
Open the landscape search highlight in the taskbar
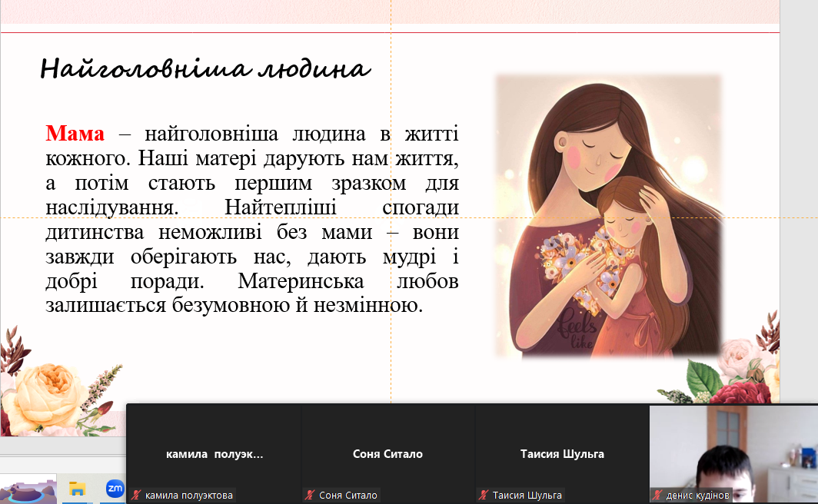coord(28,490)
